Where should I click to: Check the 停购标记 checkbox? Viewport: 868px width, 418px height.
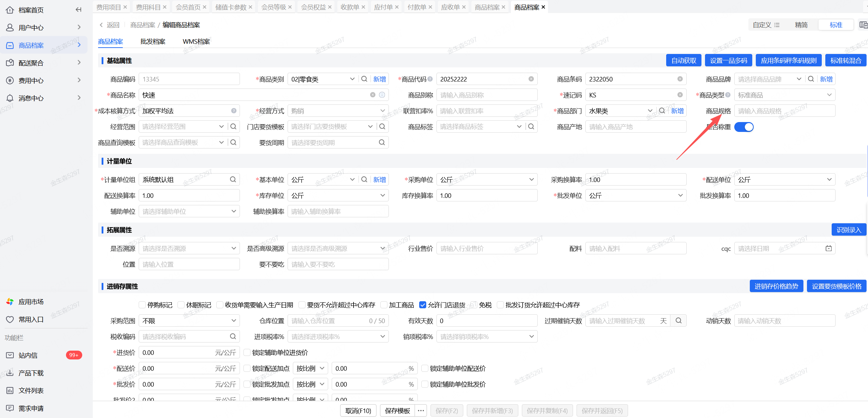[x=143, y=305]
